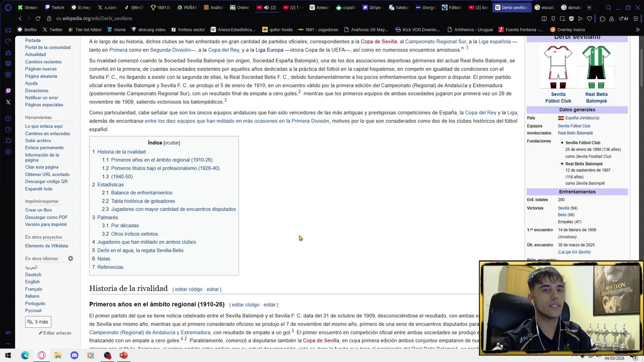Go to 'Estadísticas' section in Índice
This screenshot has height=362, width=644.
tap(110, 185)
